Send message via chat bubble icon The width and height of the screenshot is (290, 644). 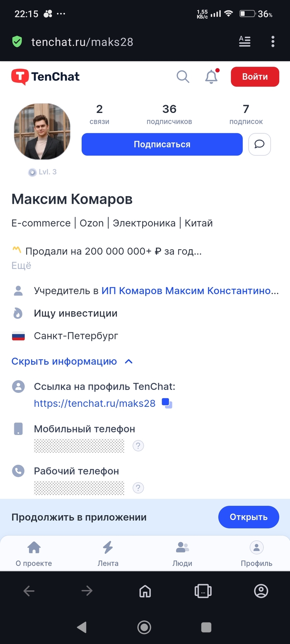(259, 144)
